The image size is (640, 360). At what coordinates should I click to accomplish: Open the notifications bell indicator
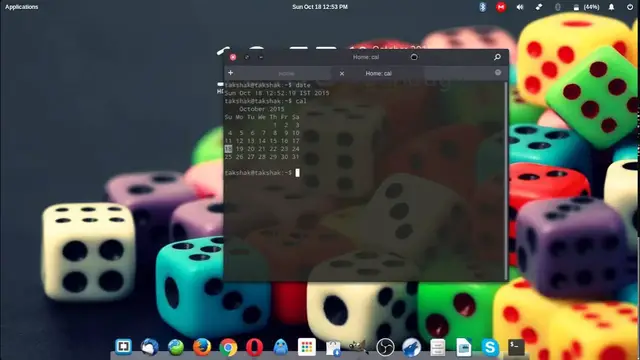pyautogui.click(x=611, y=7)
